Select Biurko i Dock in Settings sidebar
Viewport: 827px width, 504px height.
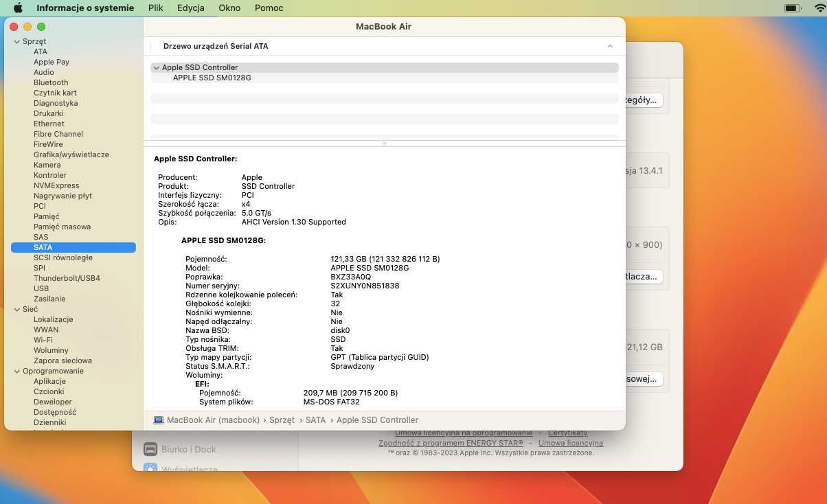189,449
